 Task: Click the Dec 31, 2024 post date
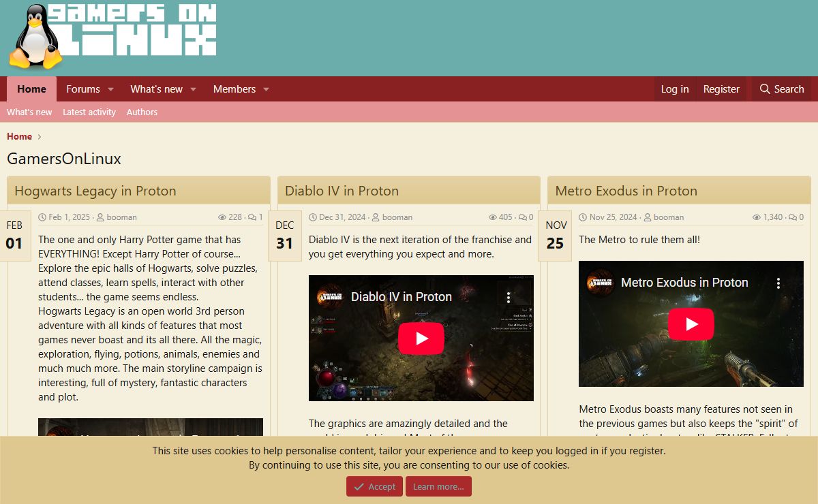coord(342,217)
